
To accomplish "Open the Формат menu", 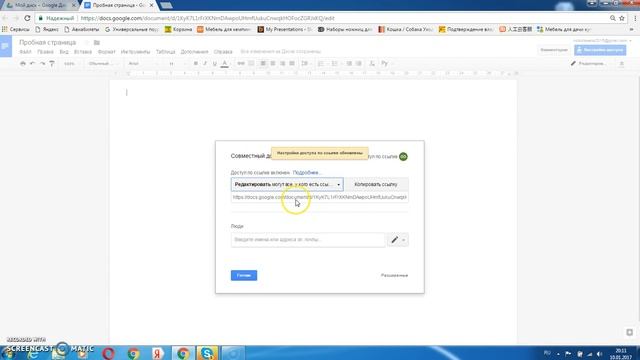I will 107,52.
